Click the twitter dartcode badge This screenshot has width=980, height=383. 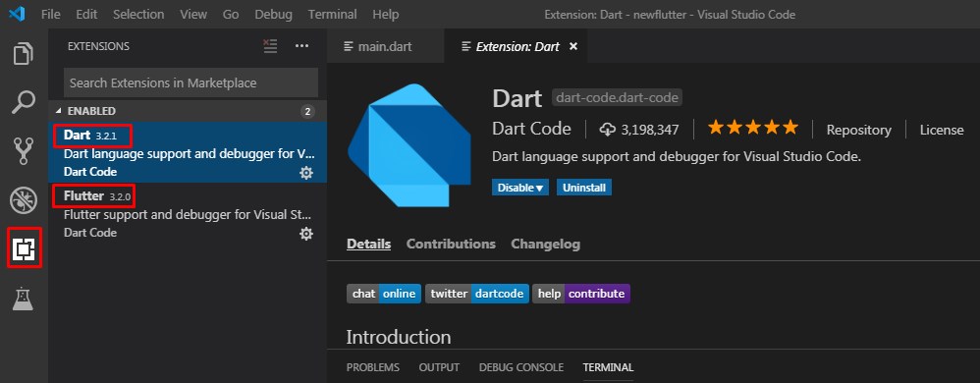(x=477, y=294)
